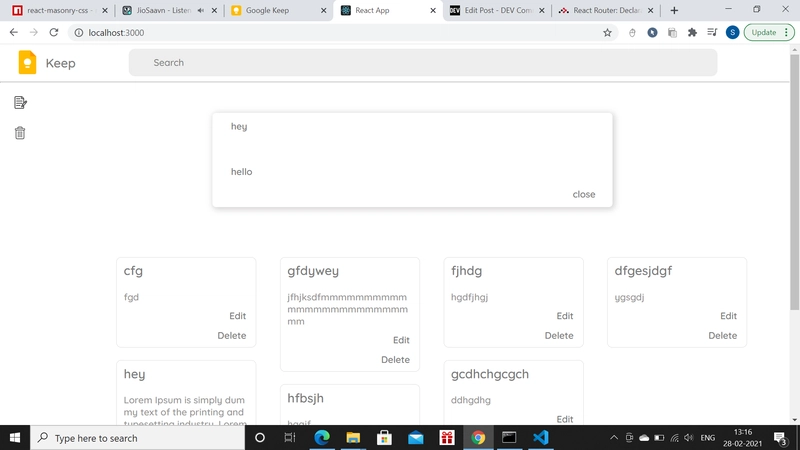Launch Microsoft Edge from taskbar

322,438
